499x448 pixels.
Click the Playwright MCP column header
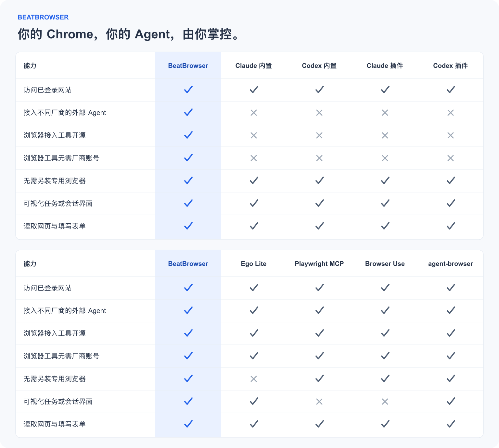point(319,264)
